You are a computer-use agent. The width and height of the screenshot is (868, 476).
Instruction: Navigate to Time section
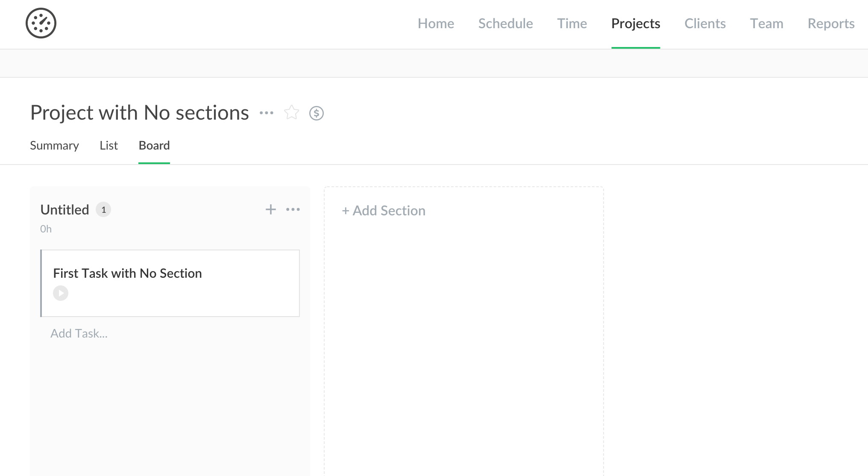(572, 24)
